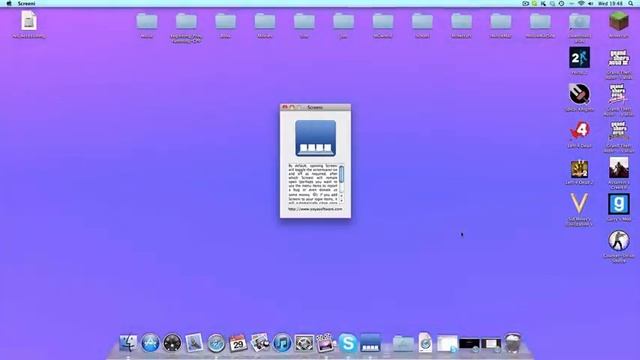
Task: Open the stamp-style Dock icon left of Safari
Action: (x=194, y=343)
